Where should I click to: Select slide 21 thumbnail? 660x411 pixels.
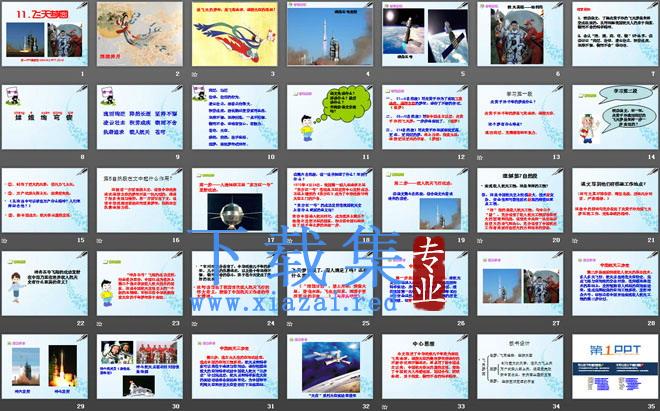615,200
